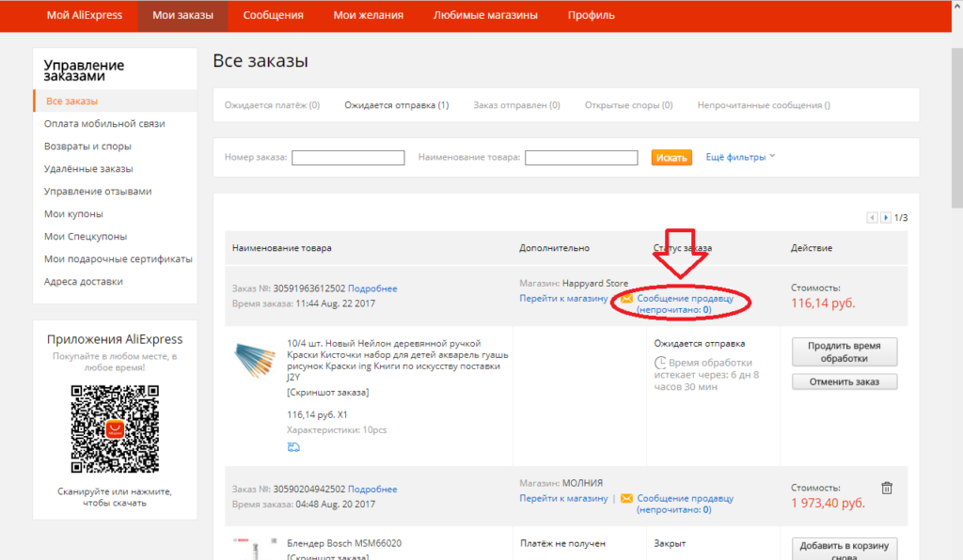Screen dimensions: 963x560
Task: Click the envelope icon for МОЛНИЯ store
Action: (627, 499)
